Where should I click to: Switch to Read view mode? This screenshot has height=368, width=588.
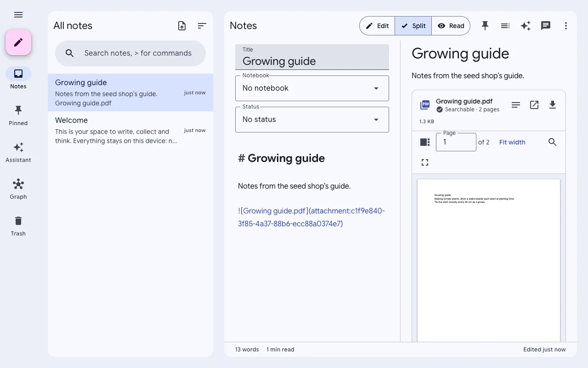(451, 26)
